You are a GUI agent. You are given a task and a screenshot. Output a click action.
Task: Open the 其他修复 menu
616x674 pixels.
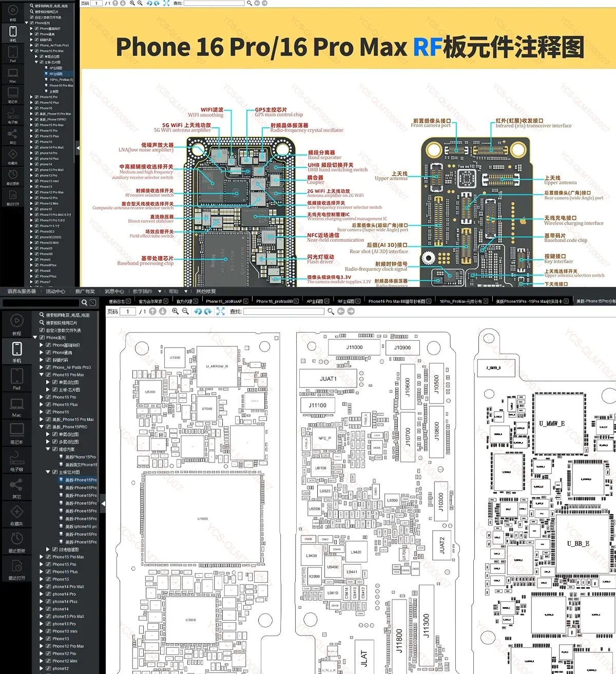(x=206, y=292)
